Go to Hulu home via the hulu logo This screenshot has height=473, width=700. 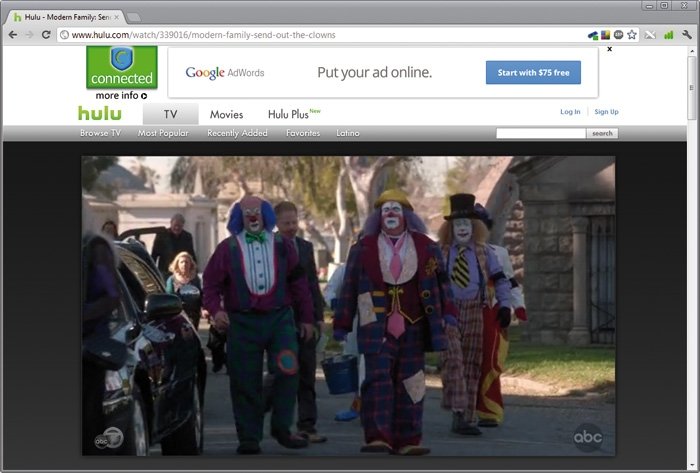(x=100, y=113)
